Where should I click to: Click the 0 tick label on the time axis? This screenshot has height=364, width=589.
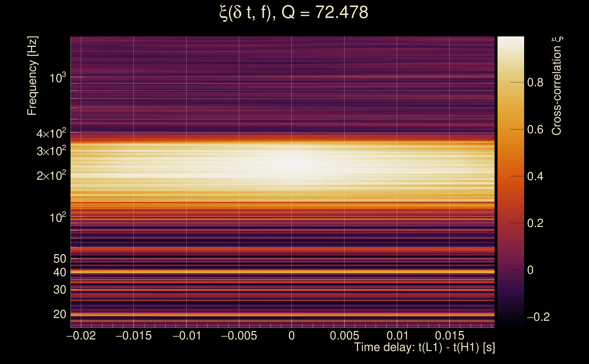[x=291, y=336]
